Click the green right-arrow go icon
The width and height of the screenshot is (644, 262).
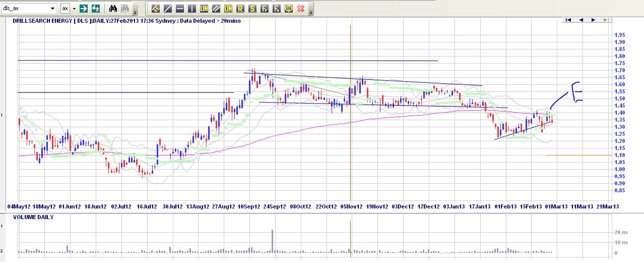coord(84,9)
